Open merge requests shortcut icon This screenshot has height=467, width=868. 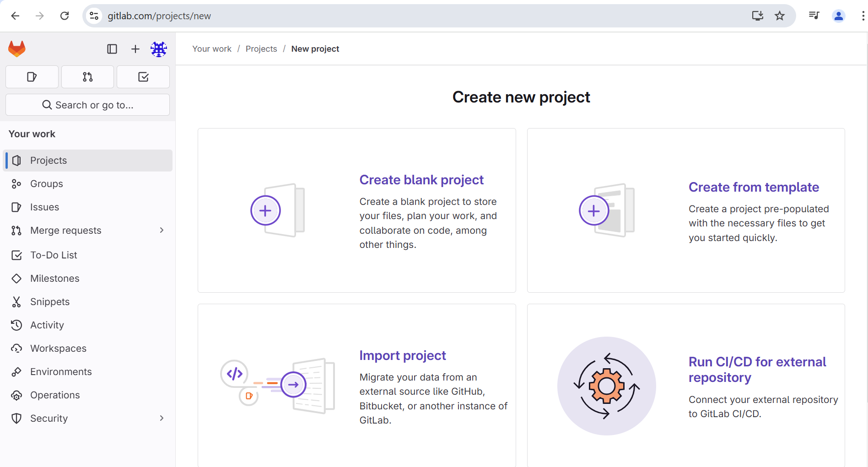pos(87,77)
